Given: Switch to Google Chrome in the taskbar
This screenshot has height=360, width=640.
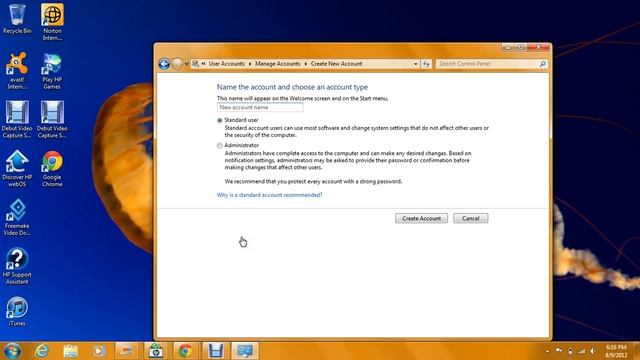Looking at the screenshot, I should (185, 351).
